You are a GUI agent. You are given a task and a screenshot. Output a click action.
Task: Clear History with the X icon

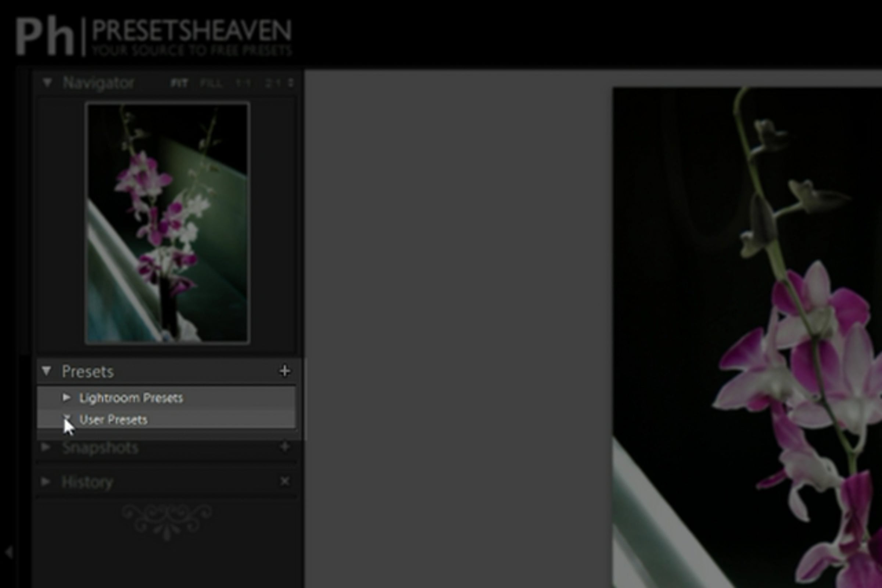285,481
